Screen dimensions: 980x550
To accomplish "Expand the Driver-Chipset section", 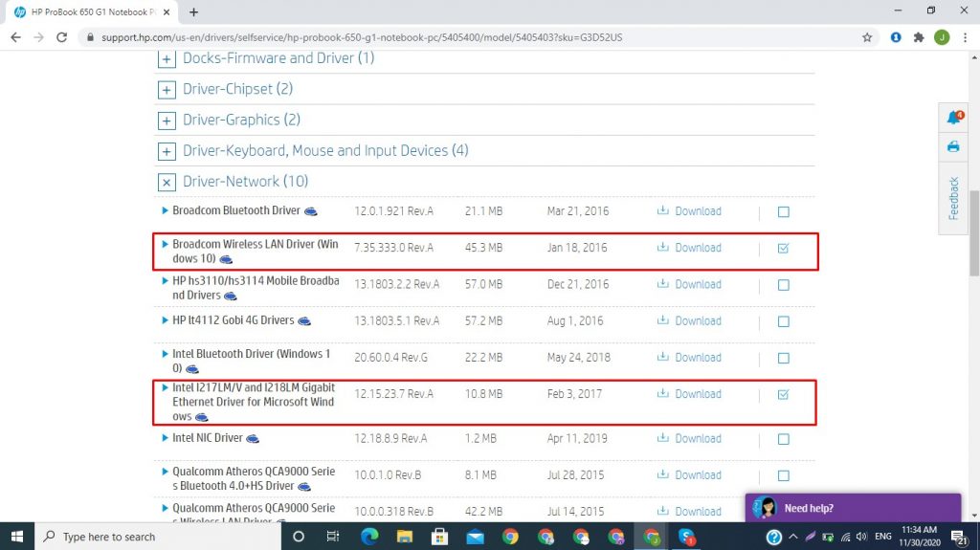I will 167,90.
